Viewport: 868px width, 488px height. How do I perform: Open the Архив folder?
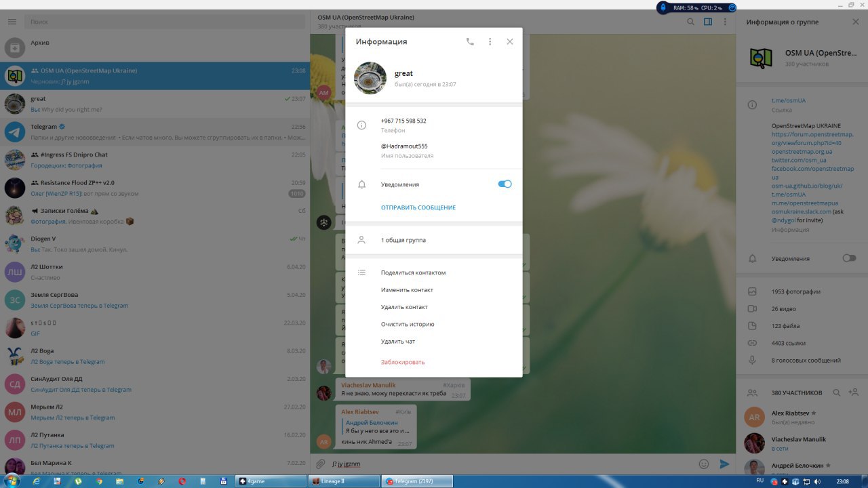[155, 48]
